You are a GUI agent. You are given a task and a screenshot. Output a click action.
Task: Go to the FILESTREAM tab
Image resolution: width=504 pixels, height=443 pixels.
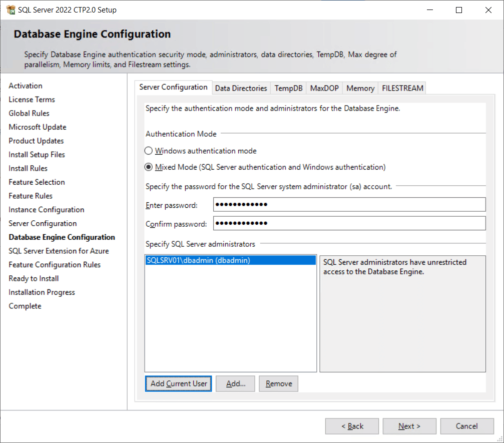point(402,88)
